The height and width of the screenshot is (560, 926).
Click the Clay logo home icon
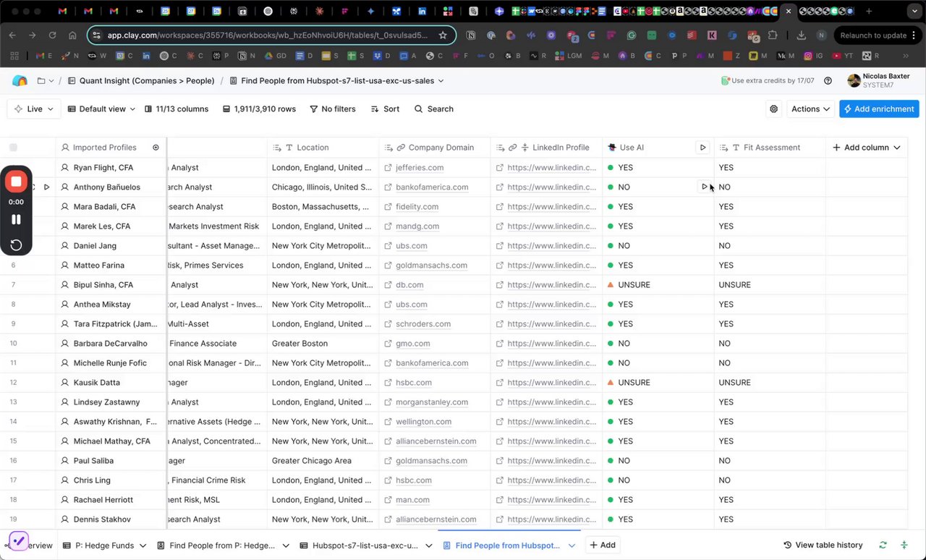(x=20, y=81)
